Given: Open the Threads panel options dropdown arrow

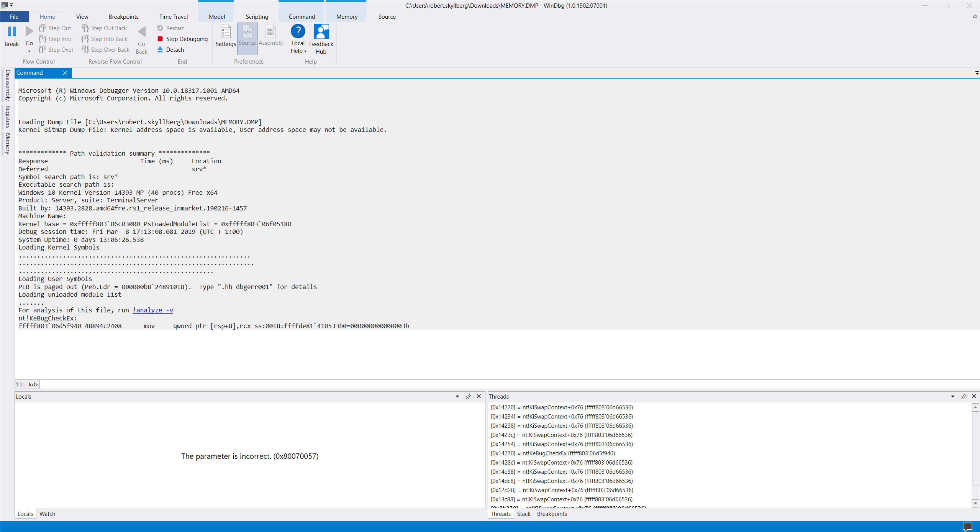Looking at the screenshot, I should pyautogui.click(x=952, y=396).
